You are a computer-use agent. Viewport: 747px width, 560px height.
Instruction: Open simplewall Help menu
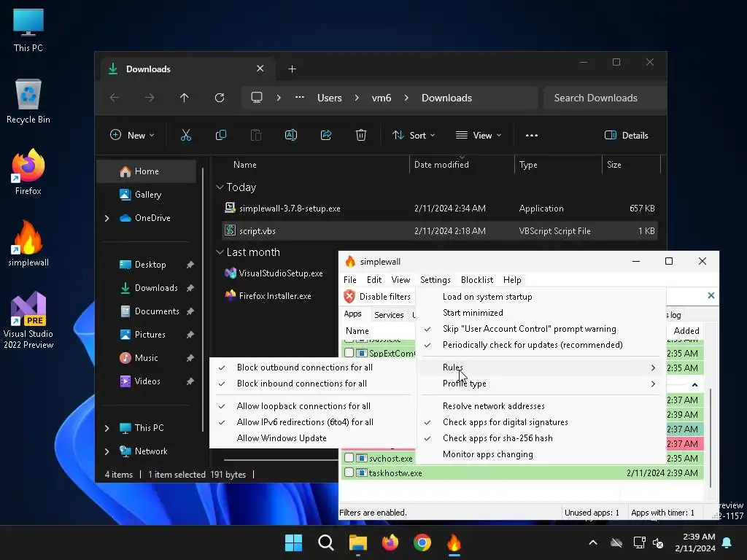tap(512, 279)
